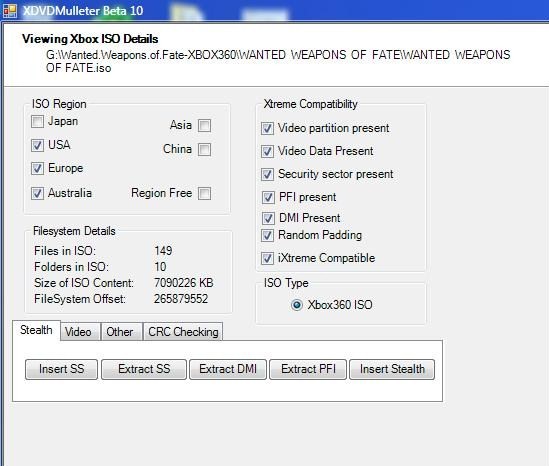Toggle the Japan region checkbox
The image size is (549, 466).
pos(37,122)
